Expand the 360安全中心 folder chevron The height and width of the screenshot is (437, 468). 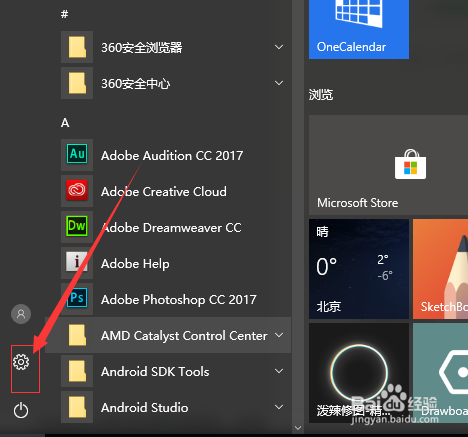(279, 83)
